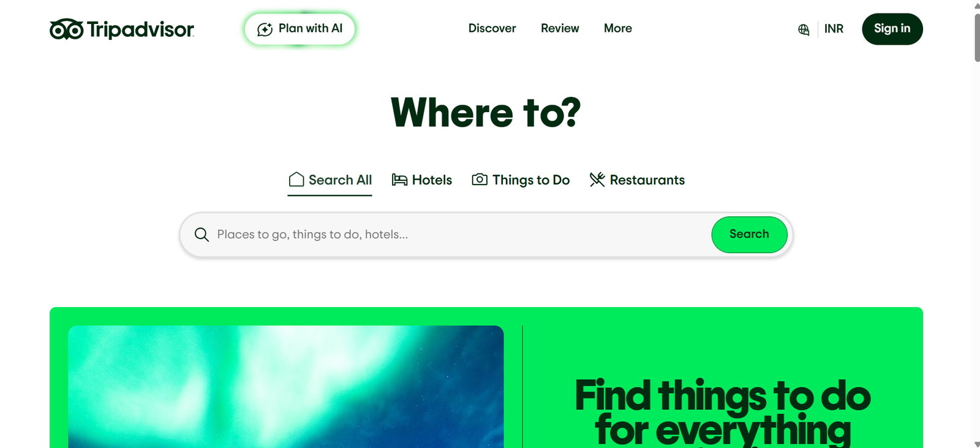
Task: Select the Things to Do tab
Action: (x=521, y=180)
